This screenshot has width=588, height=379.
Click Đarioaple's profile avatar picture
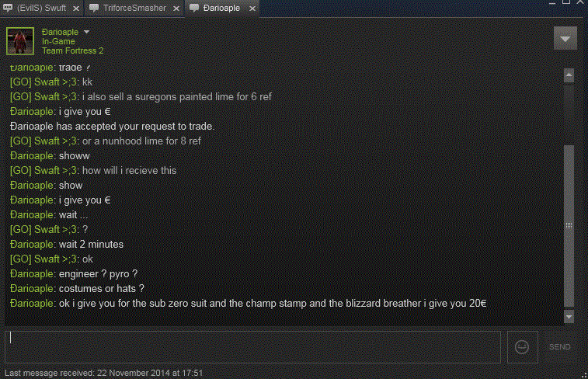coord(19,40)
